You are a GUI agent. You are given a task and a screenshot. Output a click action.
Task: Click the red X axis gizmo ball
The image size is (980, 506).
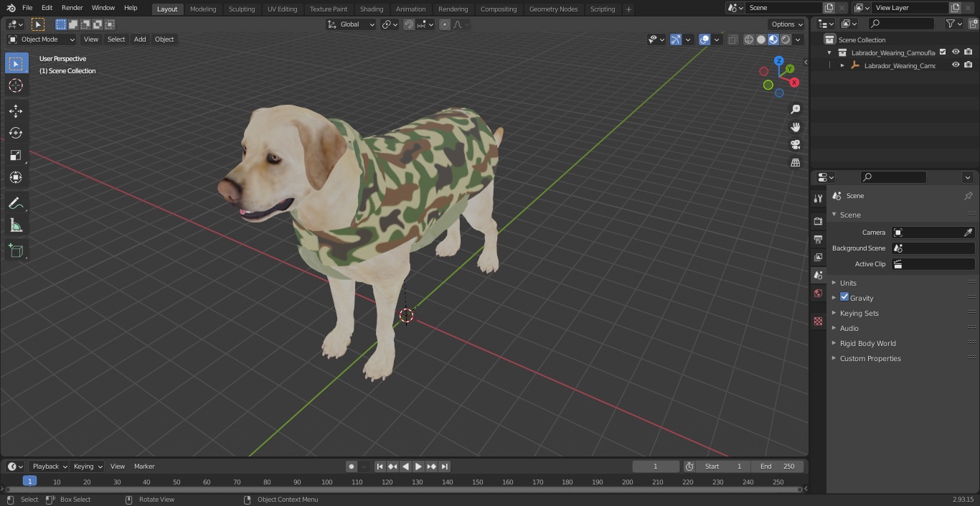click(794, 83)
